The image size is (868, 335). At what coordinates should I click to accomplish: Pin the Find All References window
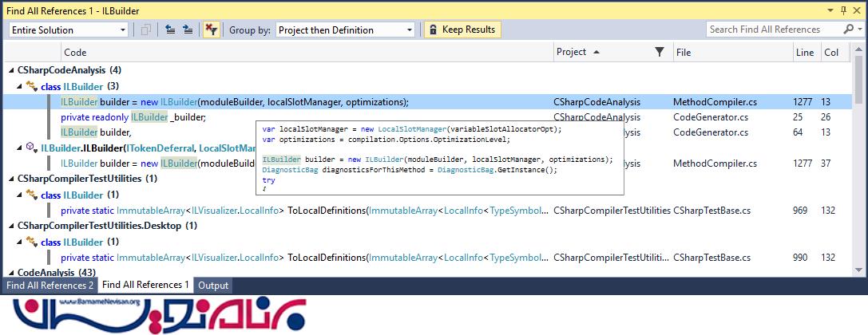[x=842, y=10]
